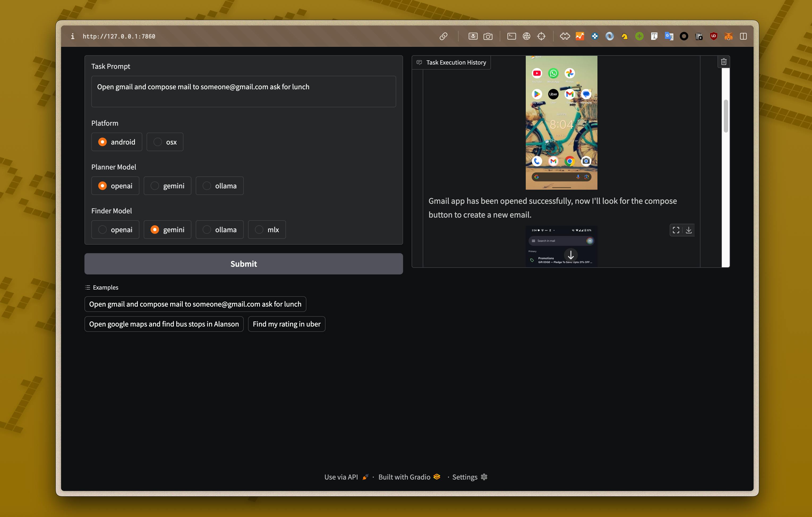The image size is (812, 517).
Task: Choose gemini as the Planner Model
Action: pos(167,186)
